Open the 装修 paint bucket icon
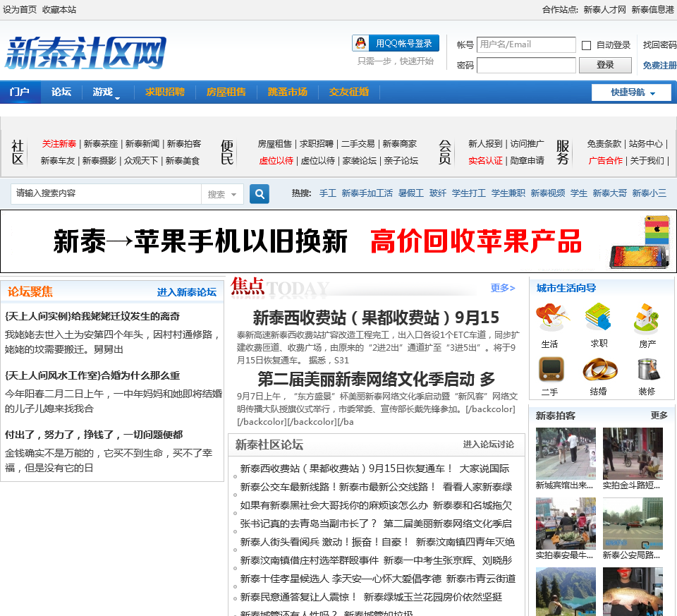The width and height of the screenshot is (677, 616). [x=648, y=369]
